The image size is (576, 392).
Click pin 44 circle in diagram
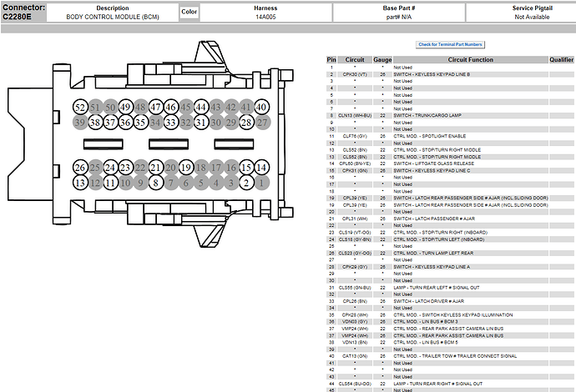tap(201, 108)
